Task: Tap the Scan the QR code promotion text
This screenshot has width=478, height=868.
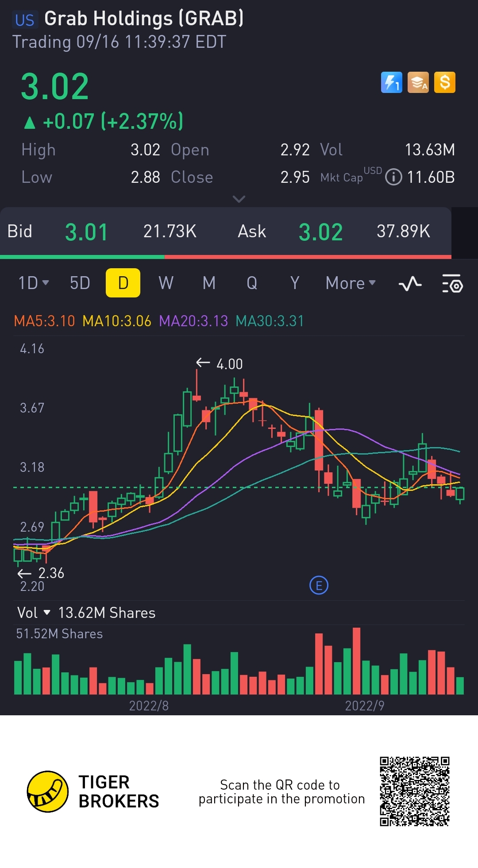Action: pyautogui.click(x=281, y=792)
